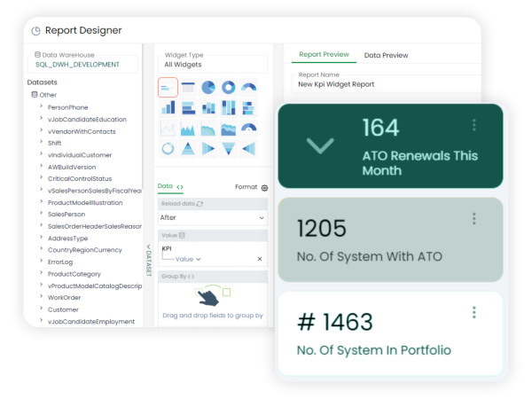Click the down chevron on 164 card
Screen dimensions: 532x399
tap(320, 146)
